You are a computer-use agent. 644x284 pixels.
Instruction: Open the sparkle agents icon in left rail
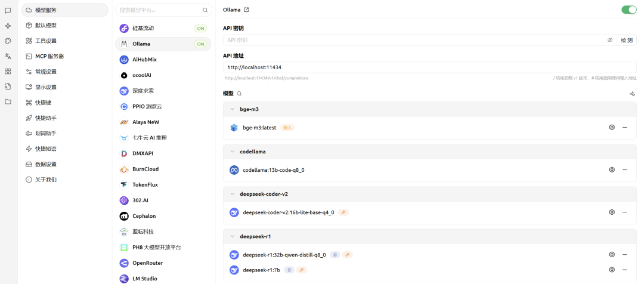point(8,26)
